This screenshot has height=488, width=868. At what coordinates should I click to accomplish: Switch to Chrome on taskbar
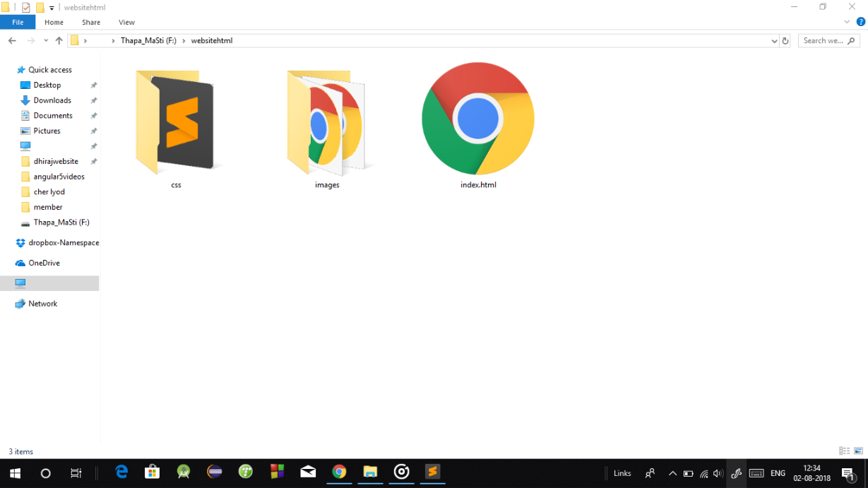click(340, 472)
